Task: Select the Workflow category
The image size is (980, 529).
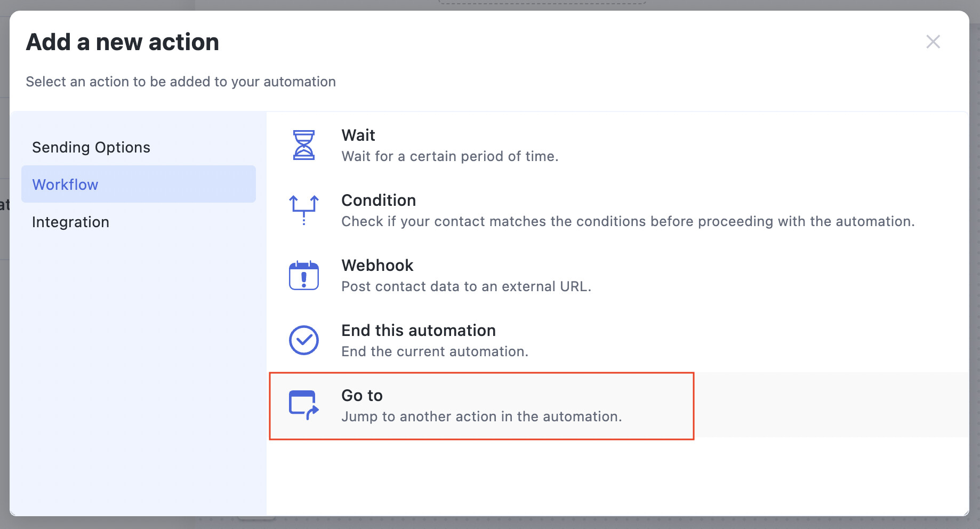Action: point(139,184)
